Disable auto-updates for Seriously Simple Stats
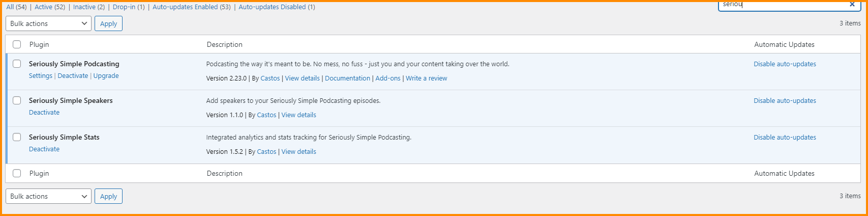This screenshot has height=216, width=868. tap(785, 137)
